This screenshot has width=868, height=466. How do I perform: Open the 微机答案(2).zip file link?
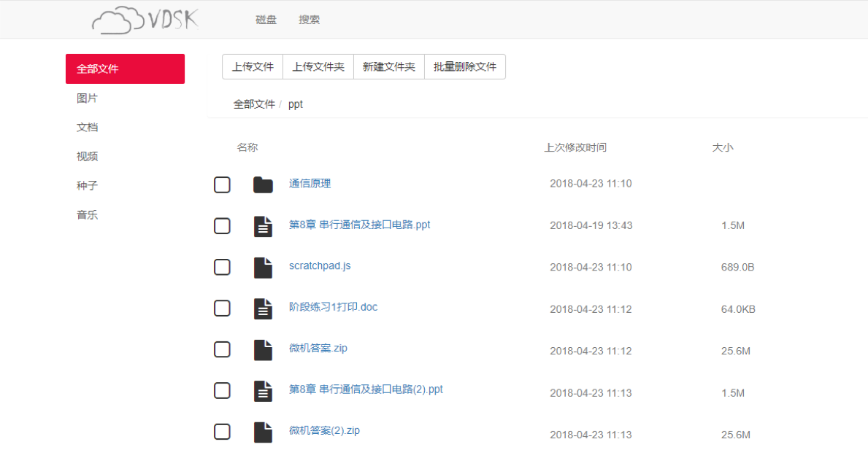324,430
